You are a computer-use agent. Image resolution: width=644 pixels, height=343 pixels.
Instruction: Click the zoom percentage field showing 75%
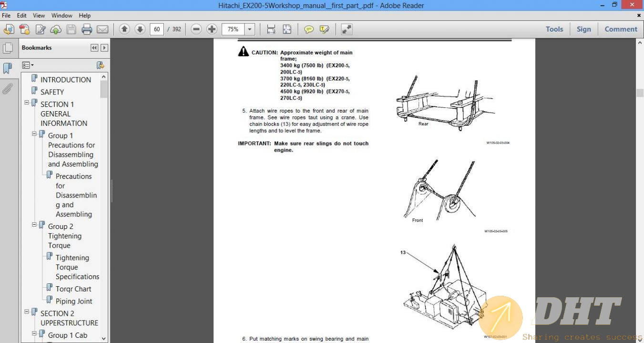tap(233, 29)
